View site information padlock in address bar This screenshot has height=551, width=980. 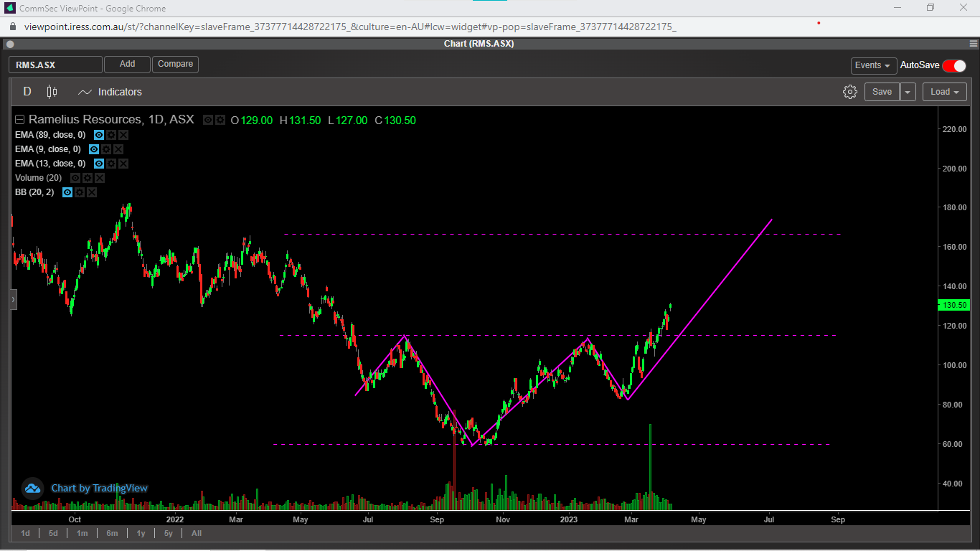(x=13, y=27)
